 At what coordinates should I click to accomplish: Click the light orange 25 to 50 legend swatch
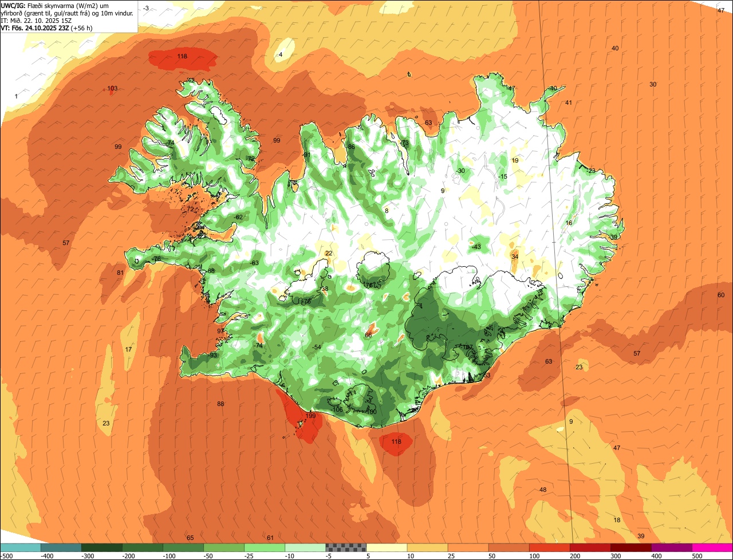click(467, 547)
